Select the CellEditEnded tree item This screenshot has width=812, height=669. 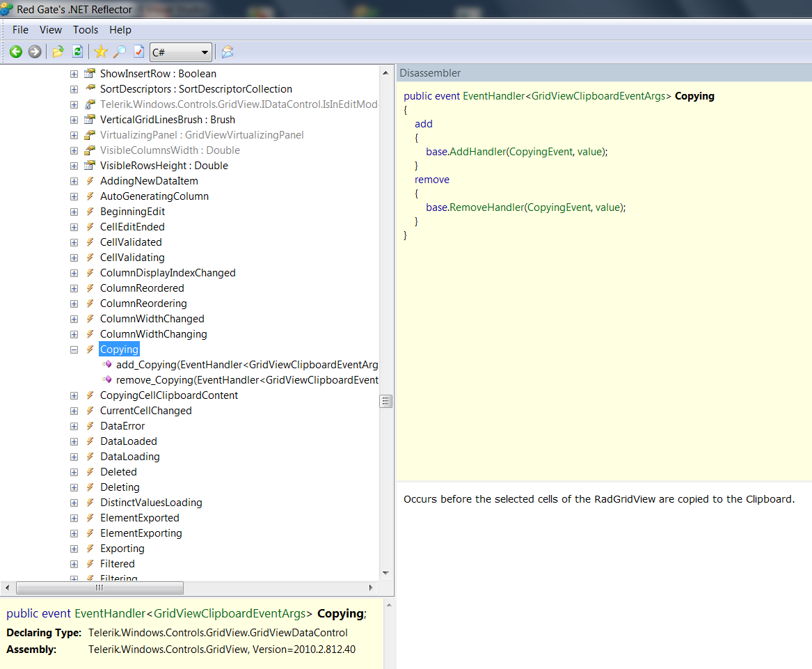pyautogui.click(x=133, y=227)
